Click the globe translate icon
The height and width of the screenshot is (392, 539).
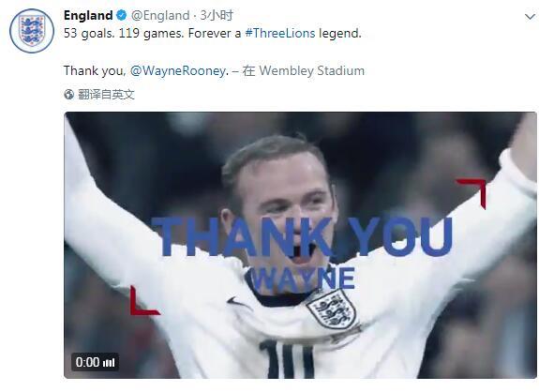pos(69,94)
